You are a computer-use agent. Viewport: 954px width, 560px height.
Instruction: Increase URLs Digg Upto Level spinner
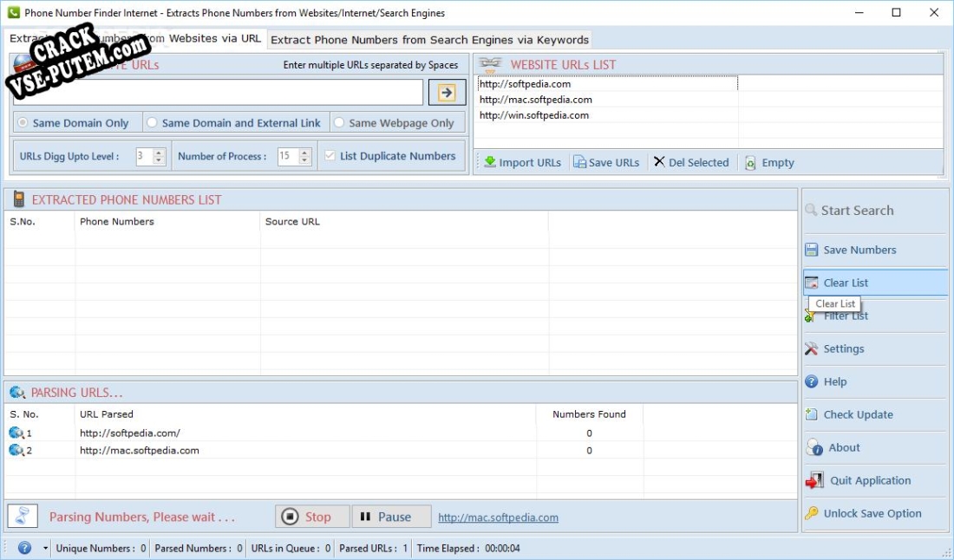tap(159, 153)
